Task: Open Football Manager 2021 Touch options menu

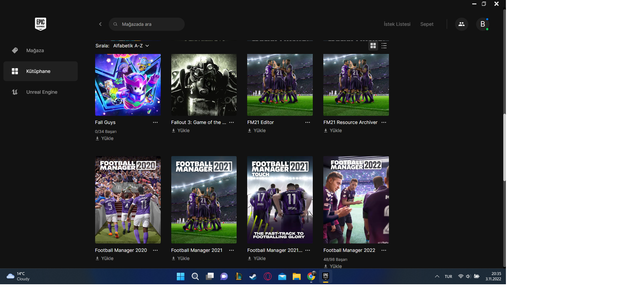Action: pos(308,250)
